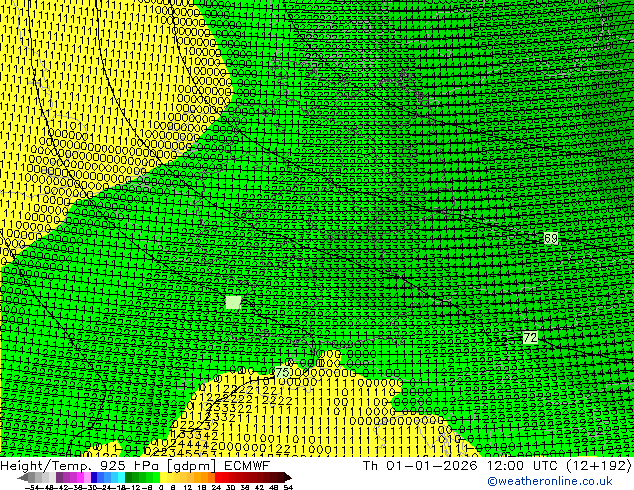This screenshot has width=634, height=490.
Task: Click the ECMWF model name label
Action: click(x=247, y=465)
